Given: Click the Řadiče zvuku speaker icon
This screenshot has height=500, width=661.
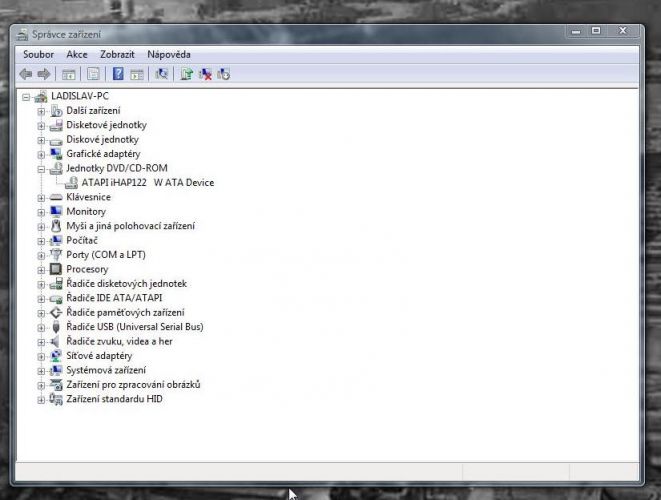Looking at the screenshot, I should pyautogui.click(x=55, y=341).
